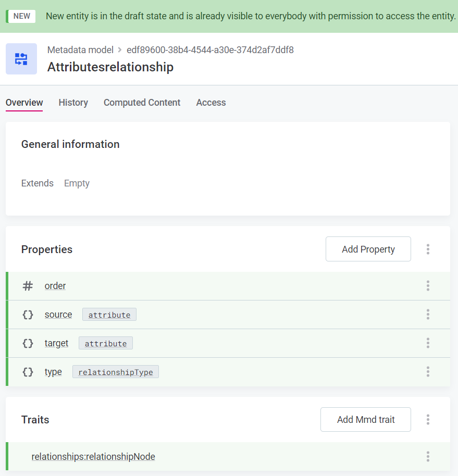
Task: Open the Properties section kebab menu
Action: [428, 249]
